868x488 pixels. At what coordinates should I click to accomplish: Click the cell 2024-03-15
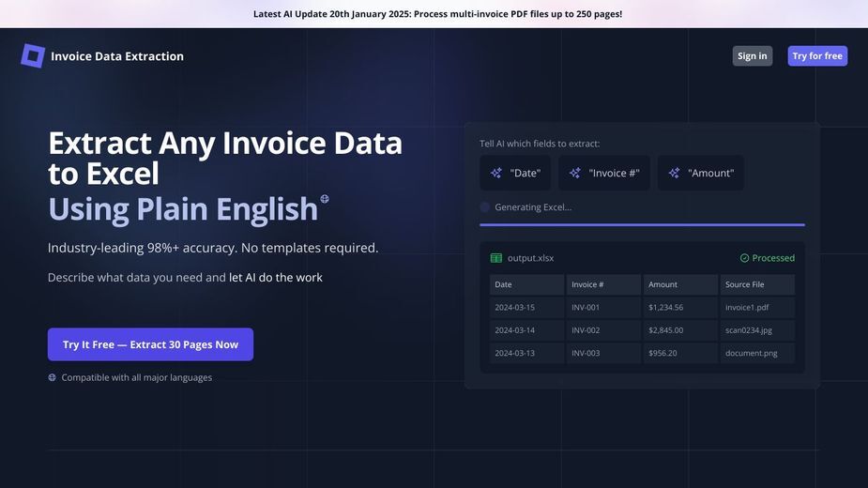526,308
